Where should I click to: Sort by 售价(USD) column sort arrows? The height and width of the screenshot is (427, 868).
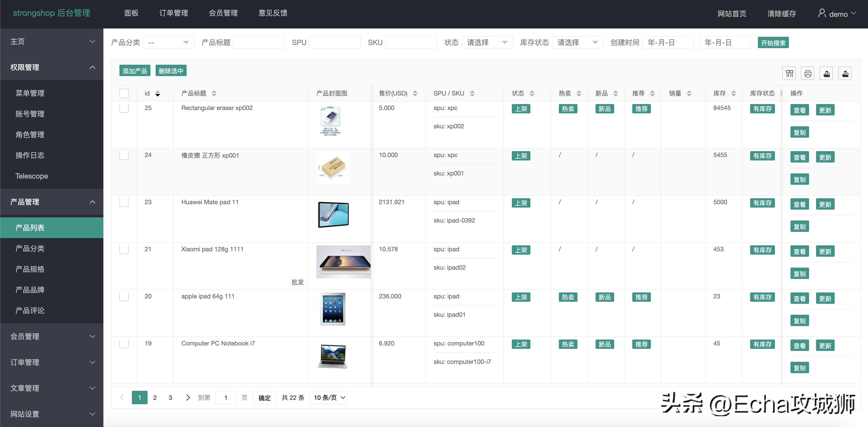click(x=415, y=93)
